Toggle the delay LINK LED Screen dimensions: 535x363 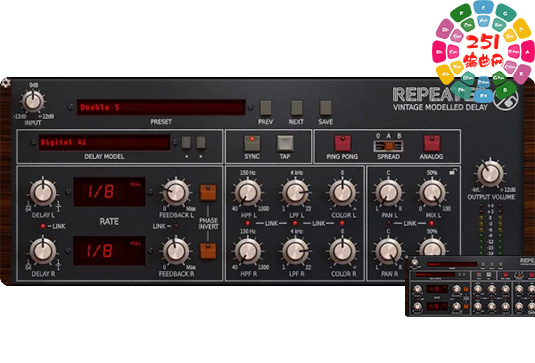(x=43, y=226)
